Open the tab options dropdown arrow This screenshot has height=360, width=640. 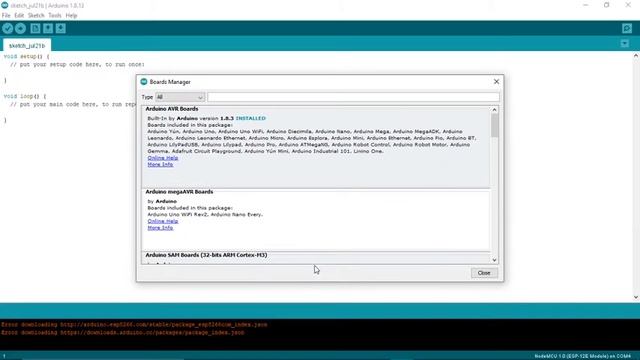[x=624, y=43]
